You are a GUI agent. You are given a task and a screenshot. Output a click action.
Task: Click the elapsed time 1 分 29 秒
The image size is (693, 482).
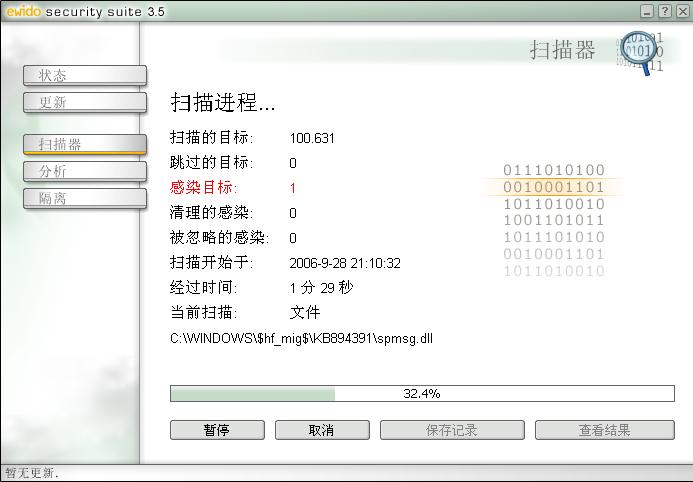[321, 288]
